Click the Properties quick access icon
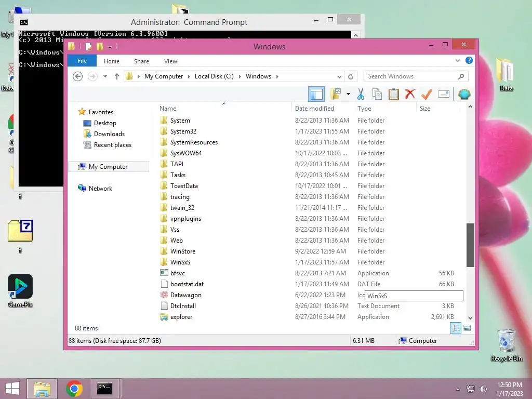The width and height of the screenshot is (532, 399). click(88, 46)
